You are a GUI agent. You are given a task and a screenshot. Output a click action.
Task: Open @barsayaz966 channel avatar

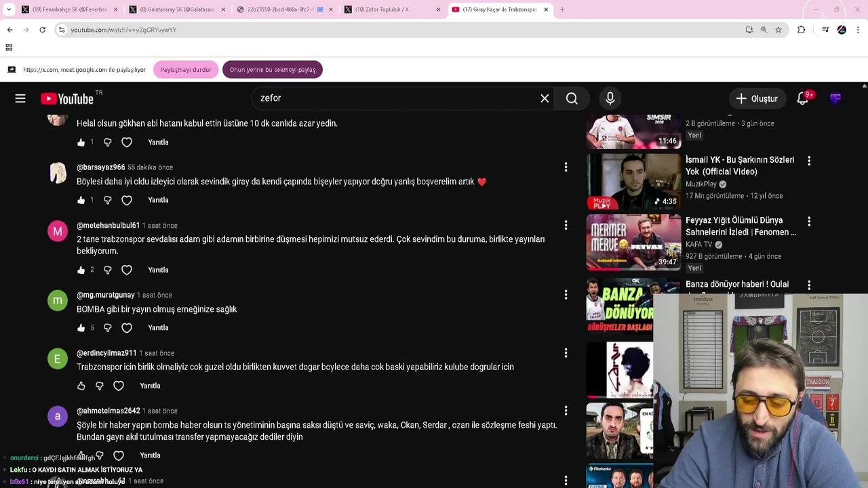pyautogui.click(x=58, y=173)
